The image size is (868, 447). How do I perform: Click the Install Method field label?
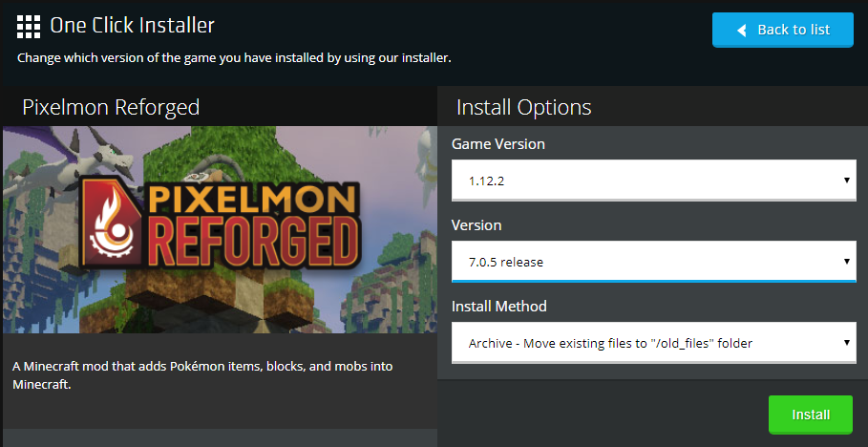[x=499, y=306]
